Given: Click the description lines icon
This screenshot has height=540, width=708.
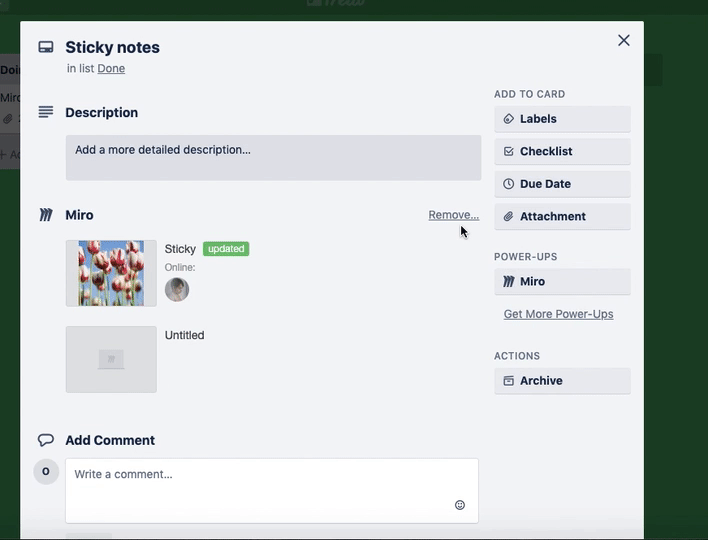Looking at the screenshot, I should (x=46, y=112).
